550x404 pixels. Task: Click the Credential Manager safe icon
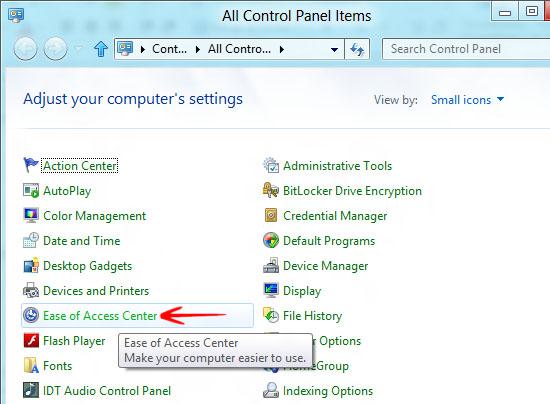pyautogui.click(x=271, y=215)
